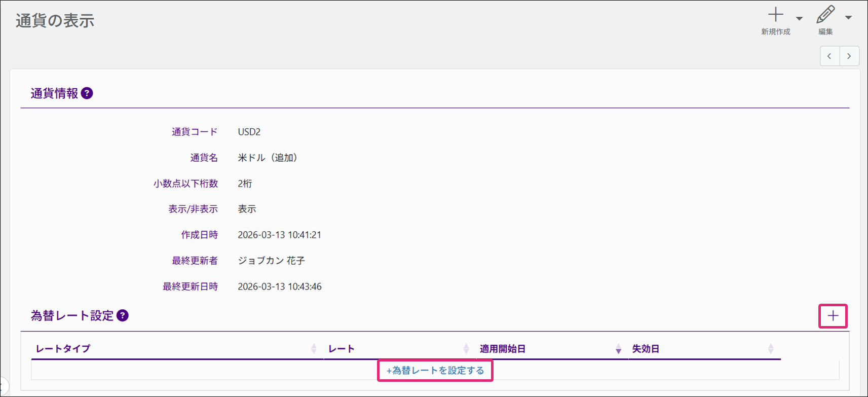This screenshot has height=397, width=868.
Task: Open the help icon beside 通貨情報
Action: click(87, 93)
